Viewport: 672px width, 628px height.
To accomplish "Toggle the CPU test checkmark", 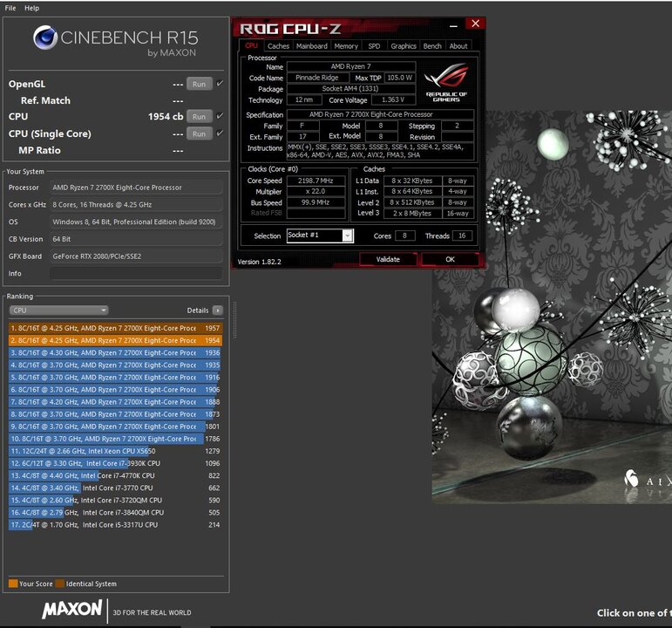I will coord(220,116).
